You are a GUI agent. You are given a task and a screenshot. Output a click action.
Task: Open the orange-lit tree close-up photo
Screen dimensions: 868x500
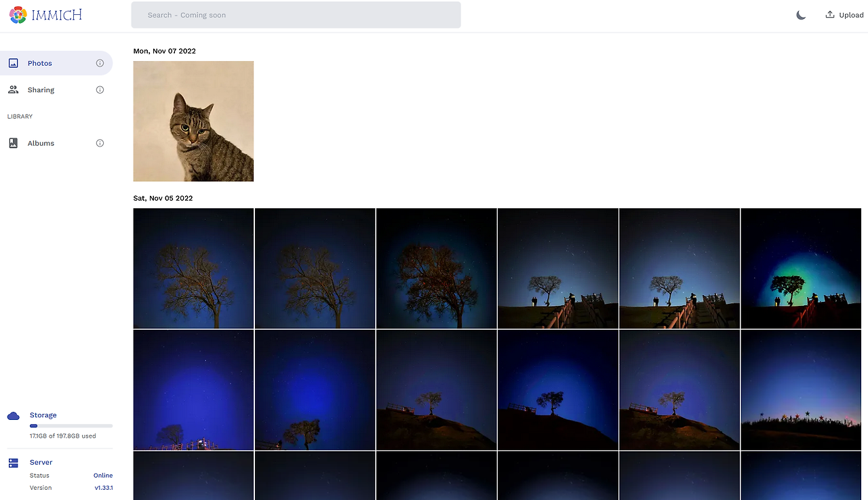436,268
